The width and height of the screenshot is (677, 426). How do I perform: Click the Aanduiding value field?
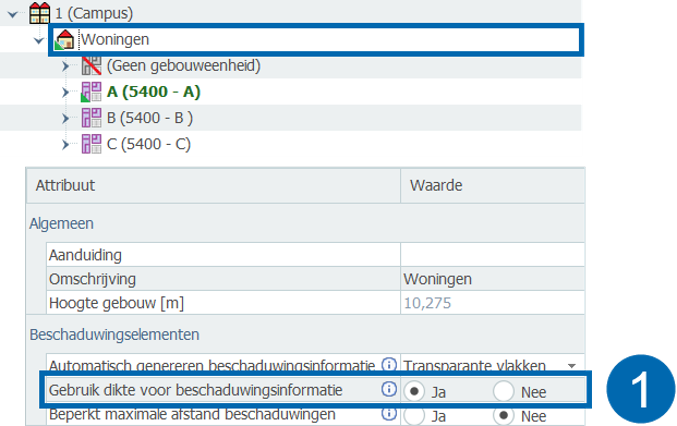coord(490,255)
